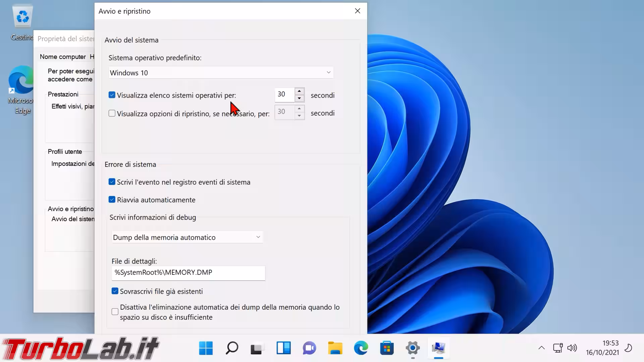644x362 pixels.
Task: Open File Explorer from taskbar
Action: [335, 348]
